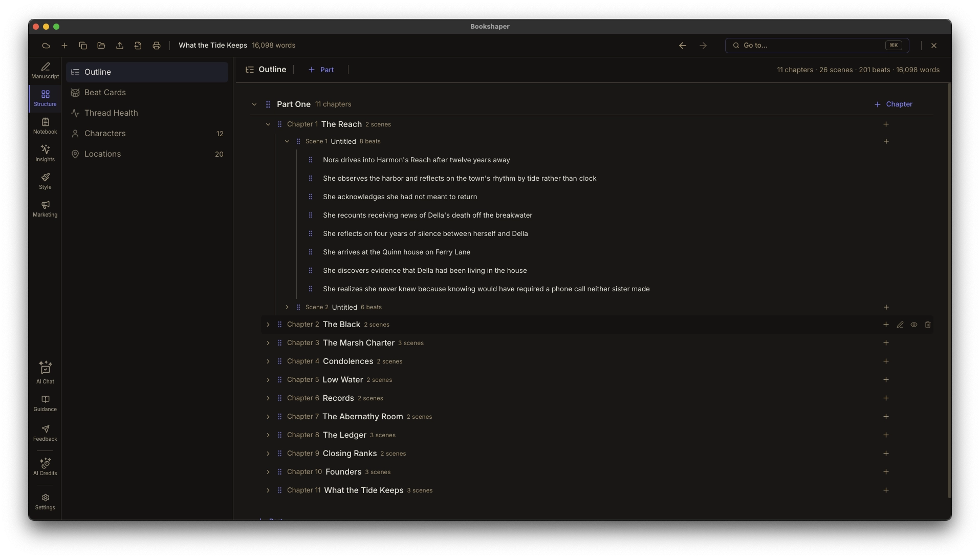Add a new Part
Viewport: 980px width, 558px height.
(321, 70)
